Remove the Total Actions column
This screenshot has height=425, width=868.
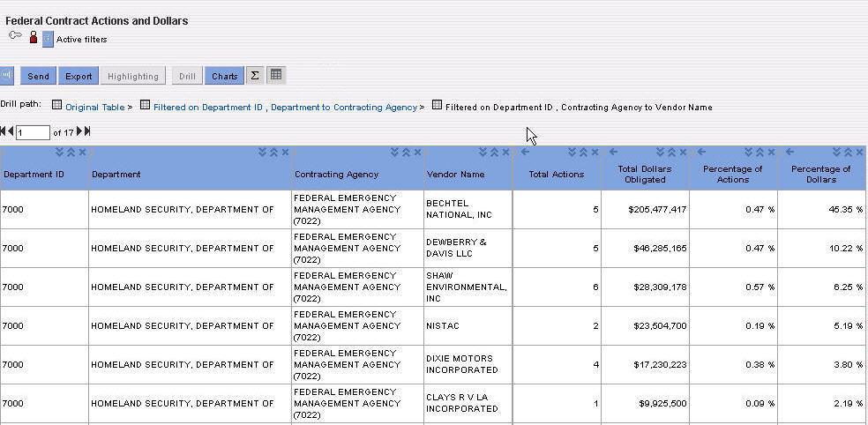[595, 153]
